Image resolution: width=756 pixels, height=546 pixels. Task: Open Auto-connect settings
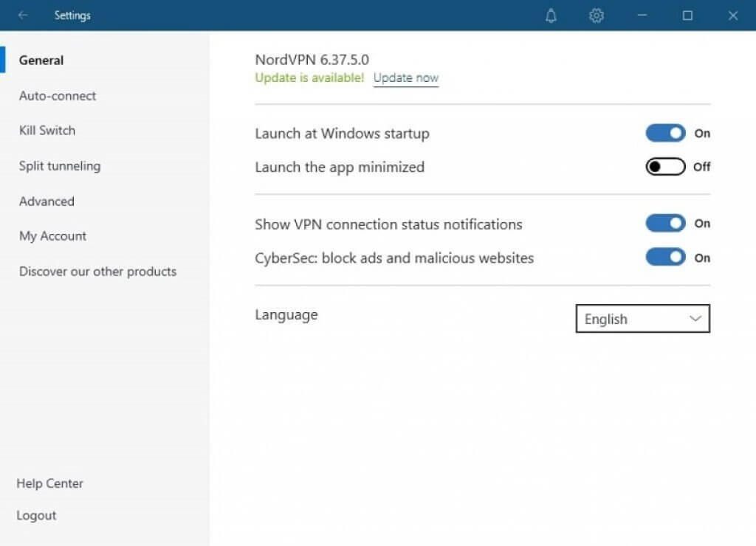(x=58, y=95)
